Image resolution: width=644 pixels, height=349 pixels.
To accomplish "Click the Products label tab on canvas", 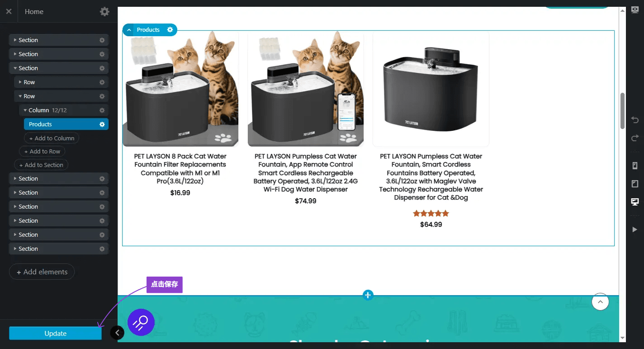I will click(148, 30).
